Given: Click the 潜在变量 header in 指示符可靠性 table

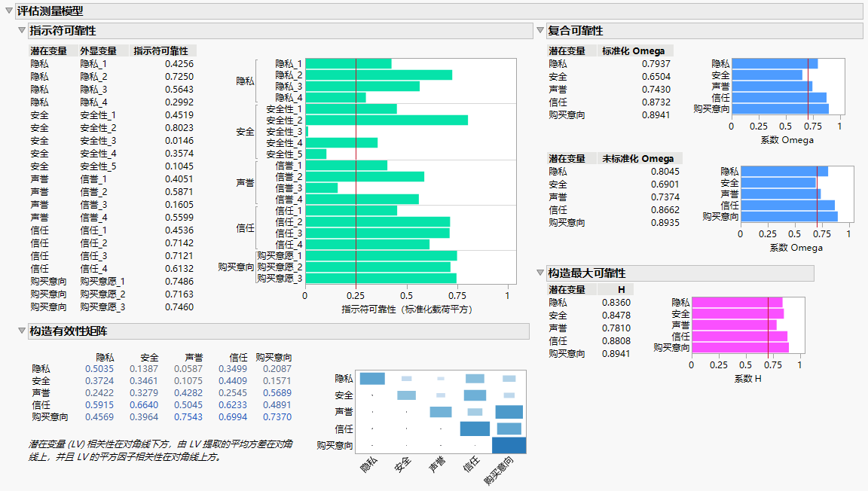Looking at the screenshot, I should click(49, 51).
